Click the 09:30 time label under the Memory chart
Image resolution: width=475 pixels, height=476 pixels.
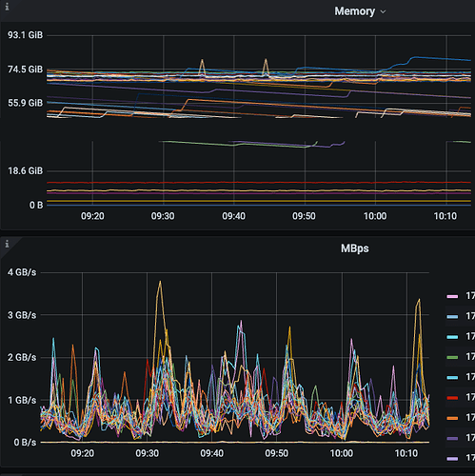[x=163, y=216]
